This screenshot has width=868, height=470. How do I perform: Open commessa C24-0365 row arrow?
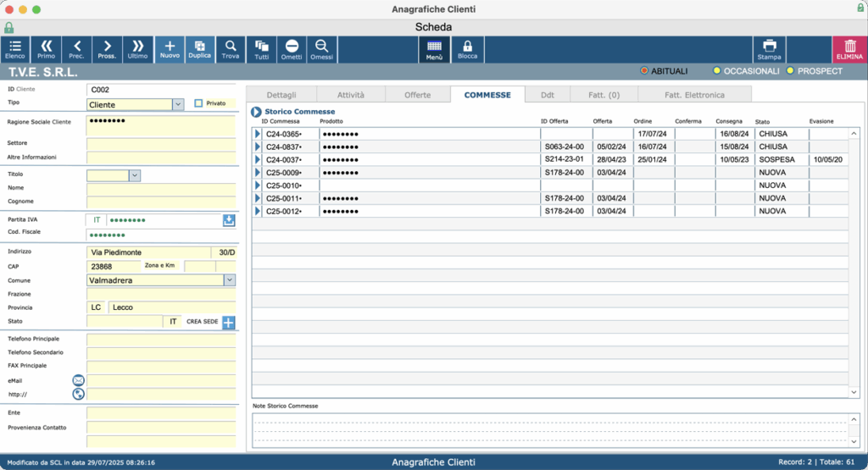[x=257, y=134]
